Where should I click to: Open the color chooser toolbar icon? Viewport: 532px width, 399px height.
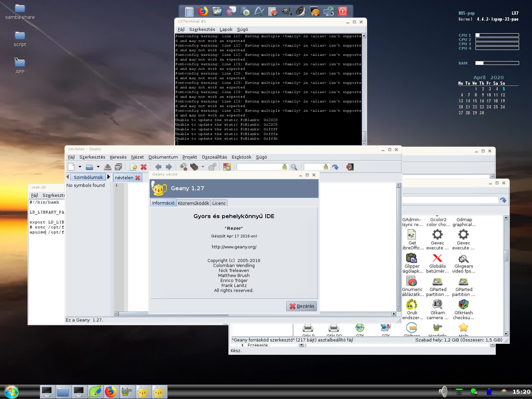click(227, 167)
